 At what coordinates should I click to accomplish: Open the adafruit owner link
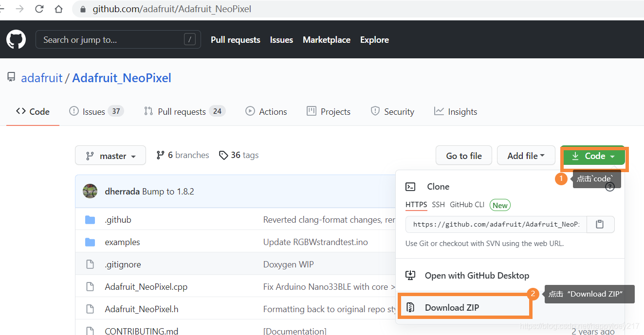pos(42,78)
